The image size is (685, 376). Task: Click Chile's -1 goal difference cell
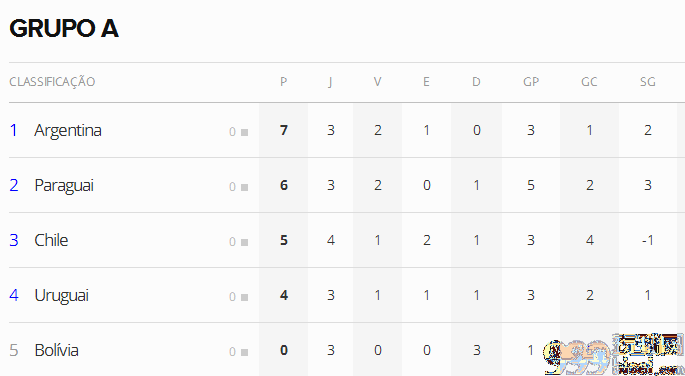647,240
